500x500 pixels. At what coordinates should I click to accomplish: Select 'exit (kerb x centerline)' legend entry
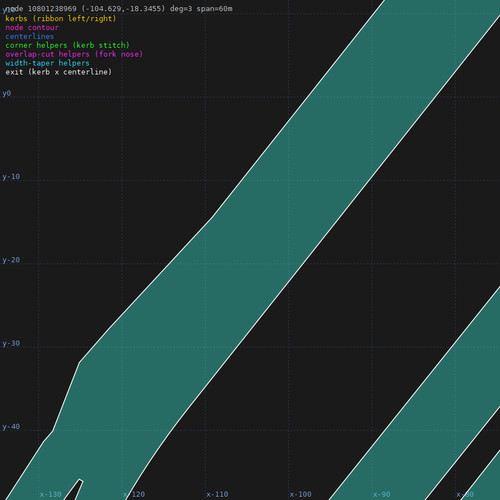[x=59, y=72]
